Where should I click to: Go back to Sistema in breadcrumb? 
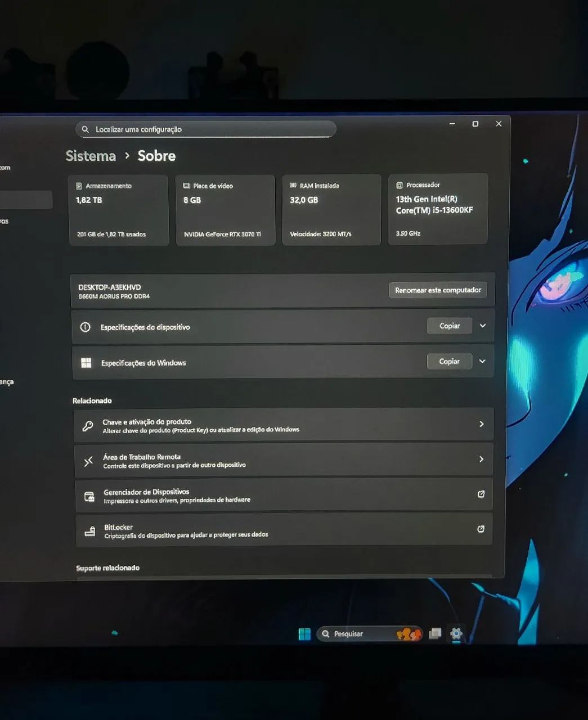click(91, 156)
